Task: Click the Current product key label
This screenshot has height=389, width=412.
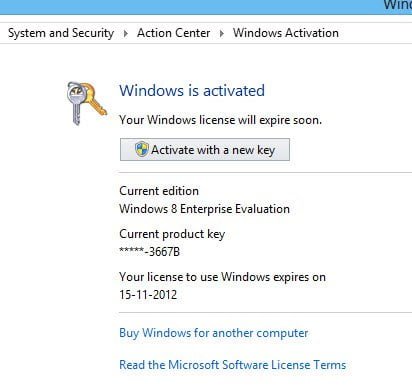Action: 172,234
